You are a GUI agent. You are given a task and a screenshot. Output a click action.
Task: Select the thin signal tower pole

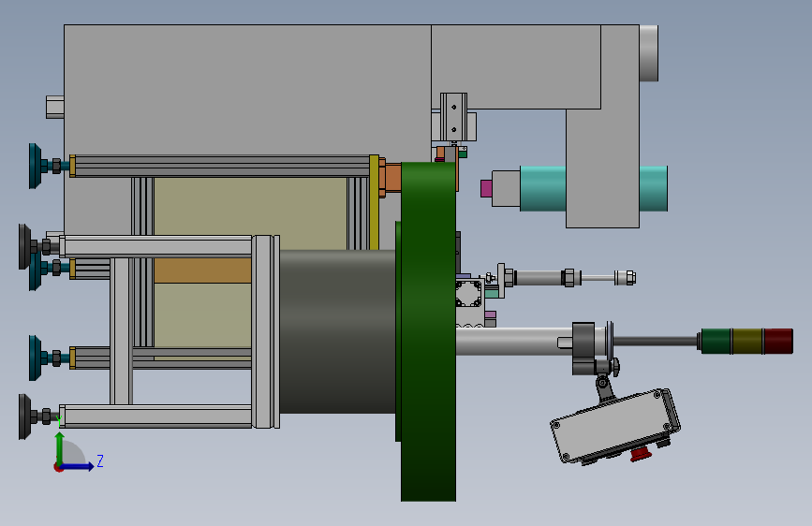(x=656, y=342)
